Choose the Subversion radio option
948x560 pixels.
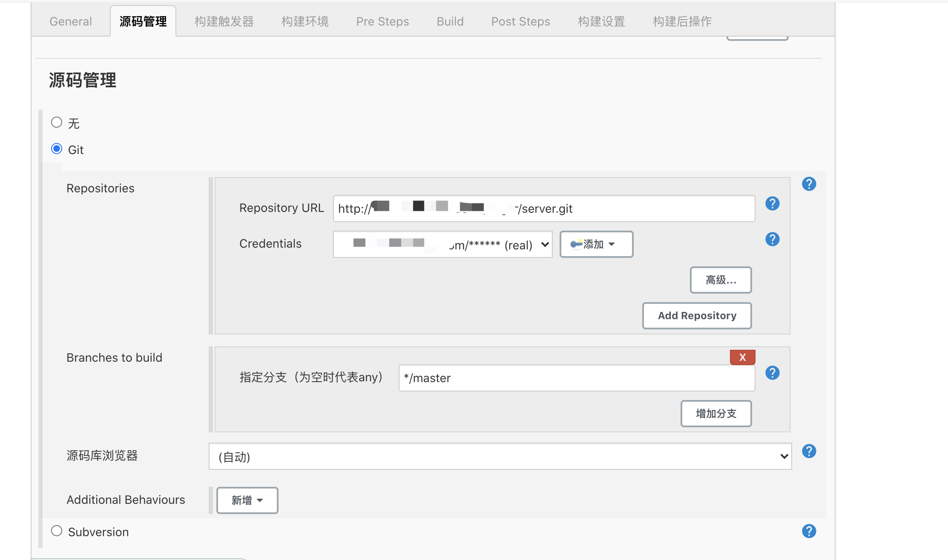pyautogui.click(x=57, y=531)
